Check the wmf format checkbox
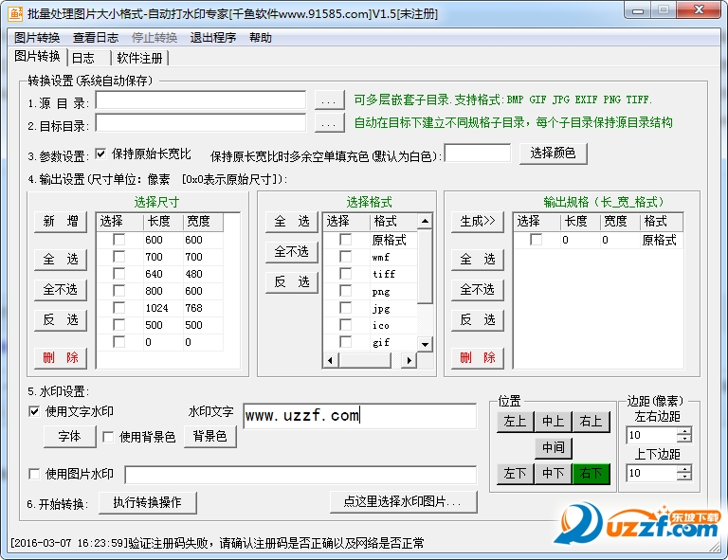Screen dimensions: 728x560 pos(345,257)
